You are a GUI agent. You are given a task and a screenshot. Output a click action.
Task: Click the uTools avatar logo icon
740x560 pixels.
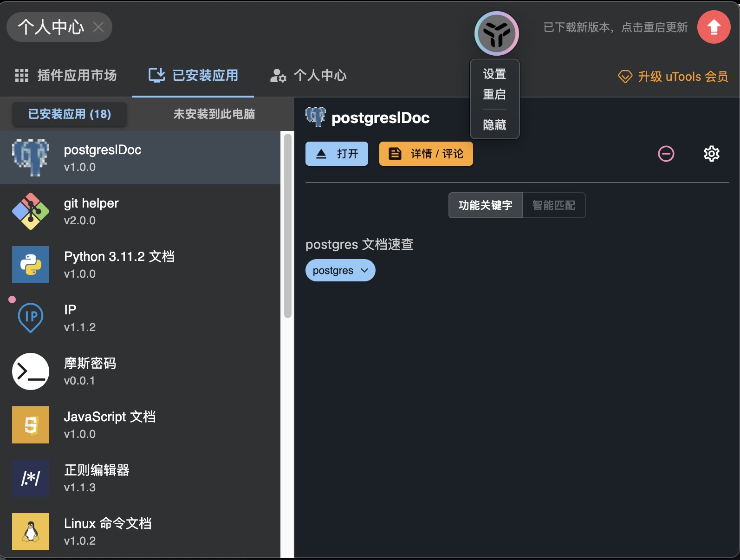(x=496, y=33)
